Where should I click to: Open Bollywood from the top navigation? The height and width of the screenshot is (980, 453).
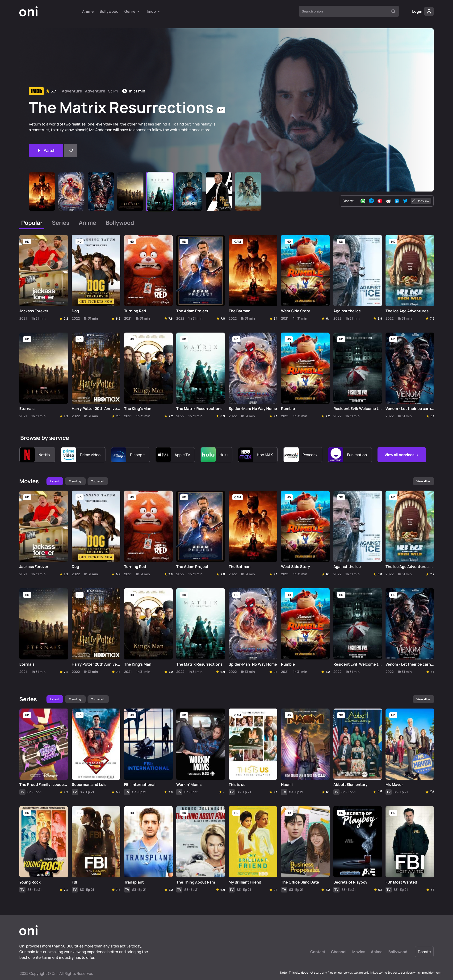[x=109, y=11]
